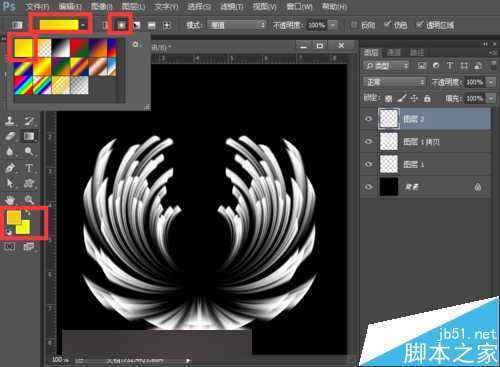Select the Gradient tool in toolbox
The image size is (500, 367).
click(29, 136)
